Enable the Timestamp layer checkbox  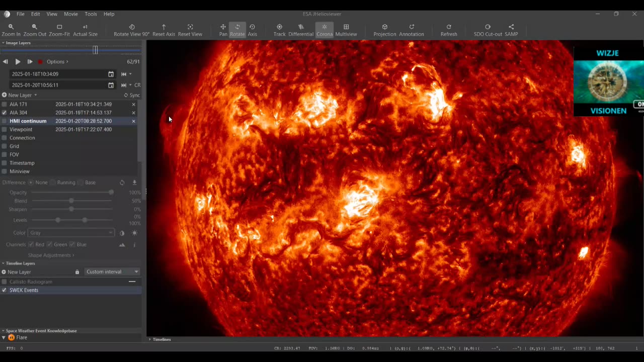coord(5,163)
